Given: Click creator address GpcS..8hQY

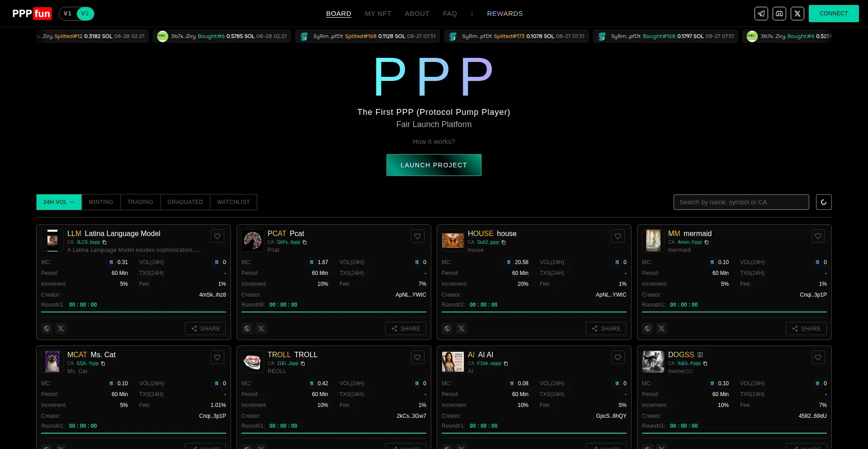Looking at the screenshot, I should (x=611, y=416).
